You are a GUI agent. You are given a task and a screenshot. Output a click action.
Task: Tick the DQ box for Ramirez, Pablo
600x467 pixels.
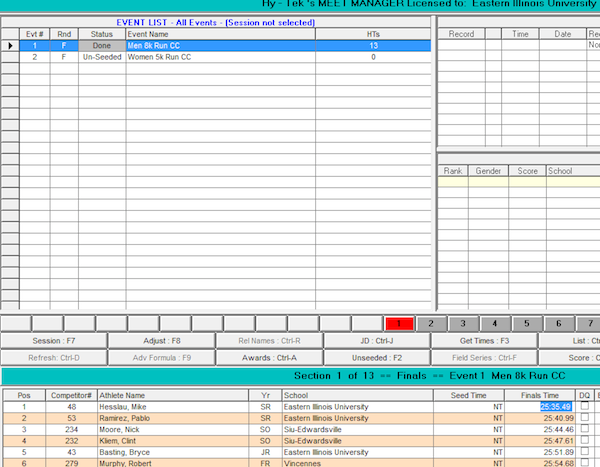584,418
